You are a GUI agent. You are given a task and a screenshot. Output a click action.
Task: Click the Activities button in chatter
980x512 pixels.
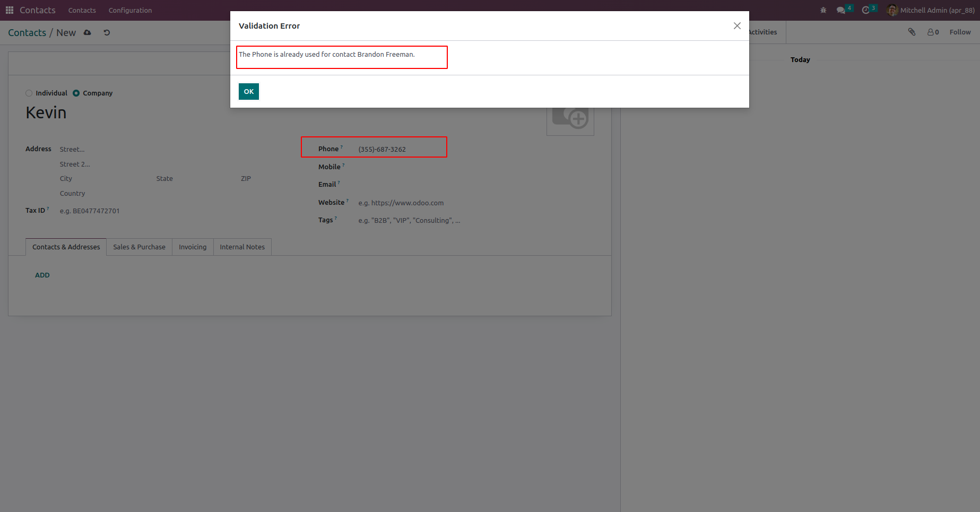[762, 32]
